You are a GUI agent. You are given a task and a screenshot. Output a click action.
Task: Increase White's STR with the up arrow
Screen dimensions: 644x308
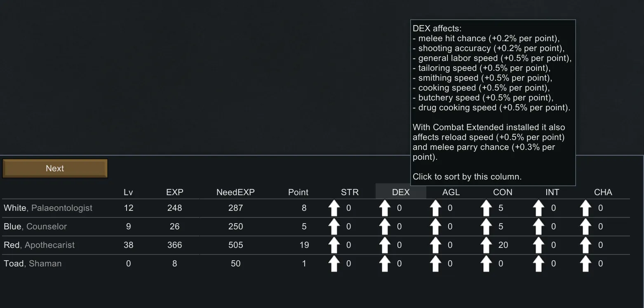point(334,208)
